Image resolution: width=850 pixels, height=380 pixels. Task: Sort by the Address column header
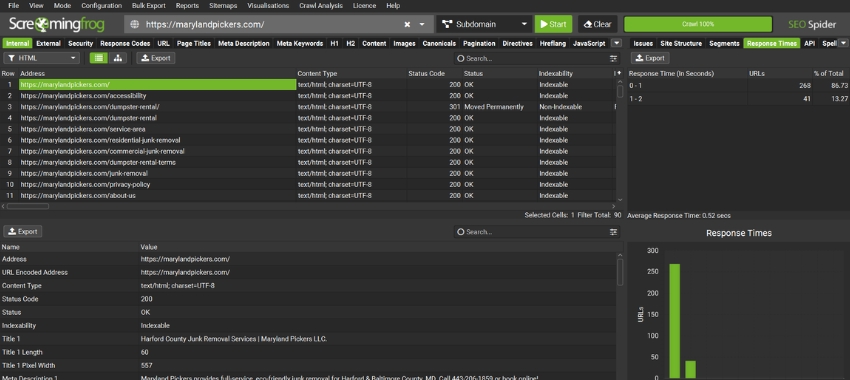pyautogui.click(x=33, y=73)
